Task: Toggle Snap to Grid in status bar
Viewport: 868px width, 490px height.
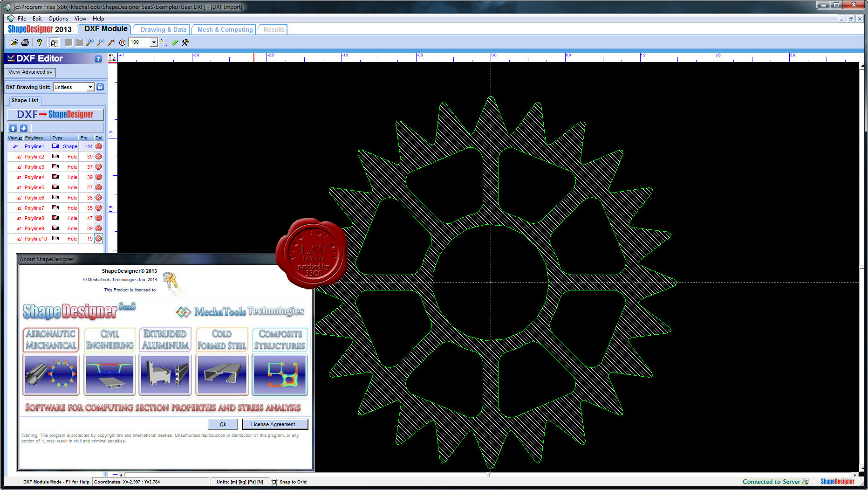Action: click(x=289, y=482)
